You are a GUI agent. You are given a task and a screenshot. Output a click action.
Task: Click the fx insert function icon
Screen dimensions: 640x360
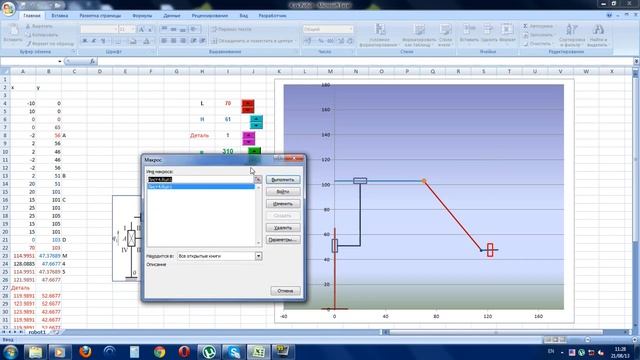(x=92, y=61)
